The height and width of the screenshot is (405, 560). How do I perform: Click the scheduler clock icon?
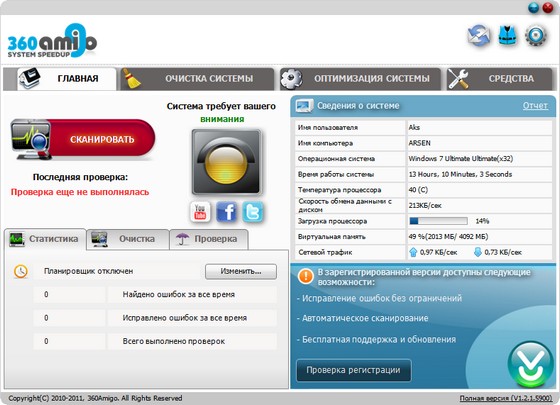pos(21,271)
